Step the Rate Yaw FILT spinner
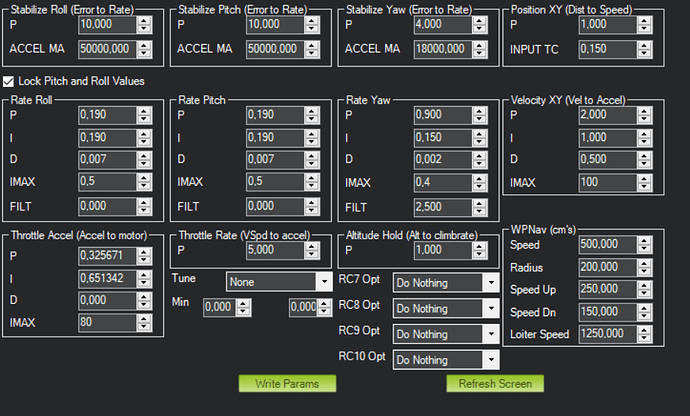Screen dimensions: 690x416 click(x=480, y=207)
